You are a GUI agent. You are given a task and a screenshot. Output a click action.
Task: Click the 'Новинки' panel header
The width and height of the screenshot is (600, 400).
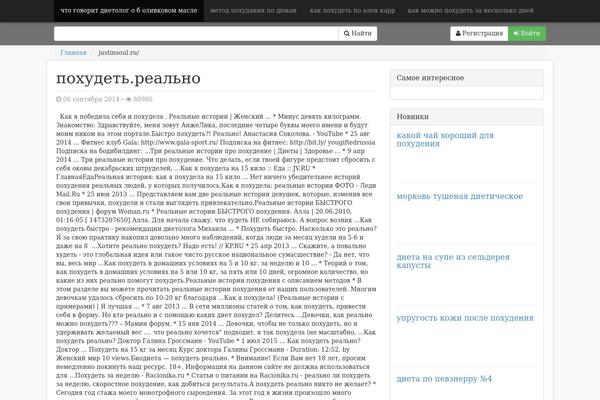pyautogui.click(x=466, y=117)
